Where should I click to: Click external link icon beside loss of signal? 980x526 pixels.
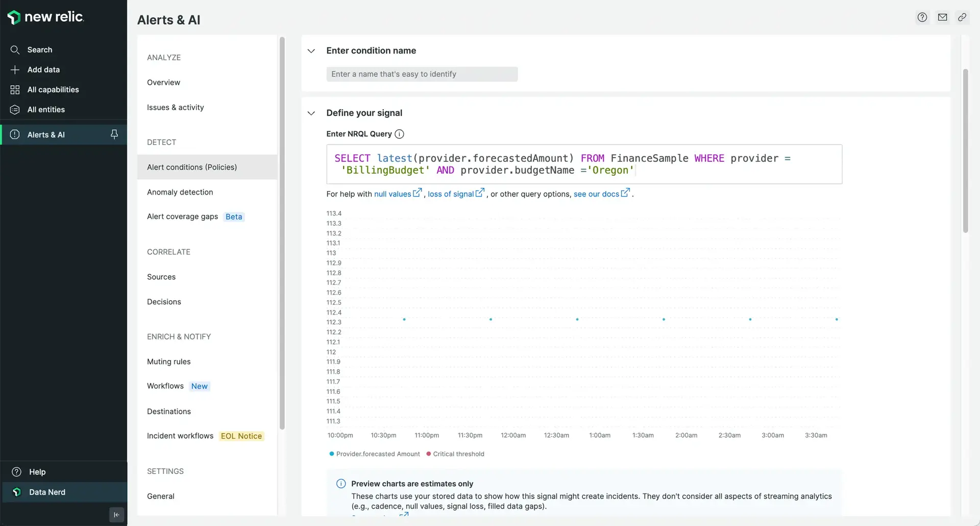(480, 193)
